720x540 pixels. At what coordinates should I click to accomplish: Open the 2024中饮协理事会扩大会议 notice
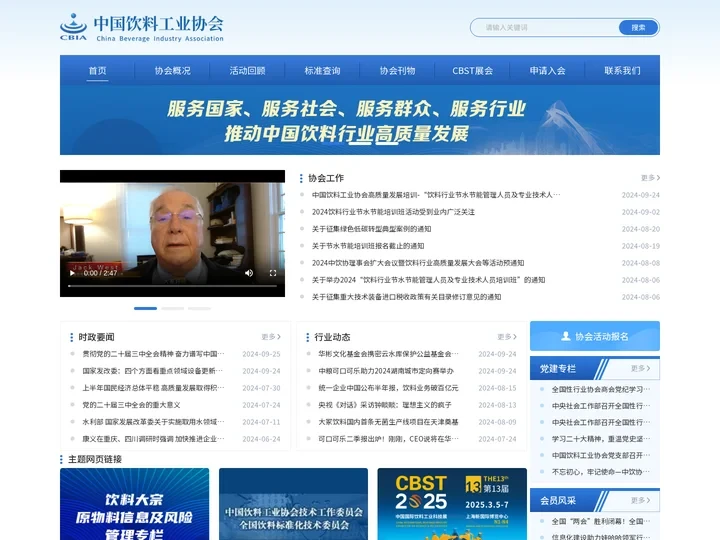click(418, 263)
